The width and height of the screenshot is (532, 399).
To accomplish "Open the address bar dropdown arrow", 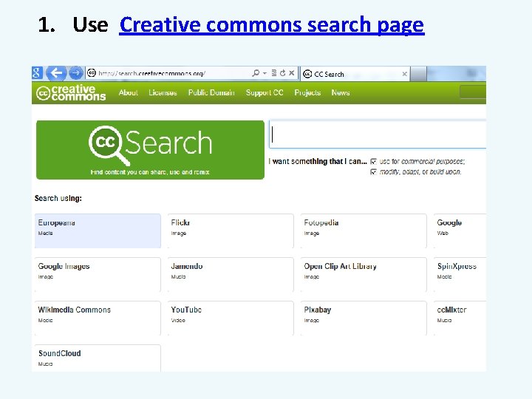I will pos(265,73).
